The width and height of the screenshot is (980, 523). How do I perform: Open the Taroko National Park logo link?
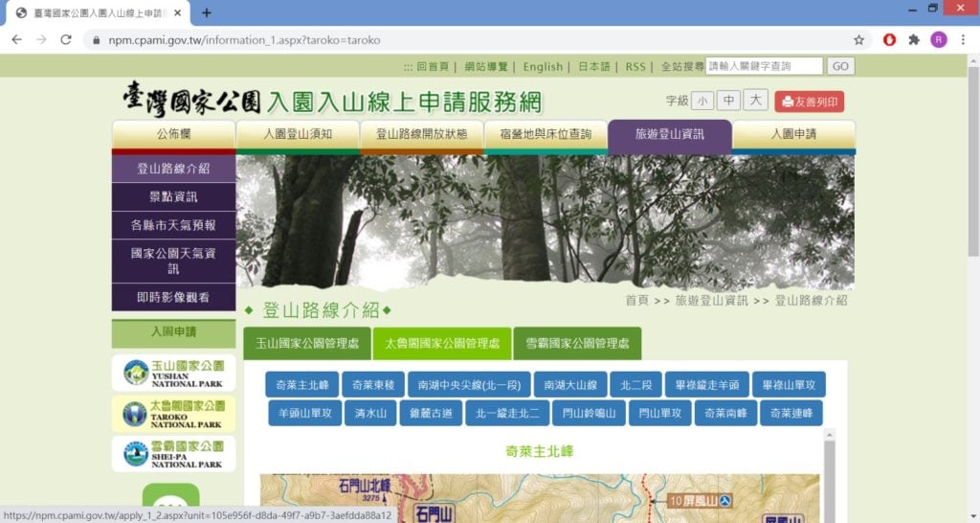click(x=173, y=414)
